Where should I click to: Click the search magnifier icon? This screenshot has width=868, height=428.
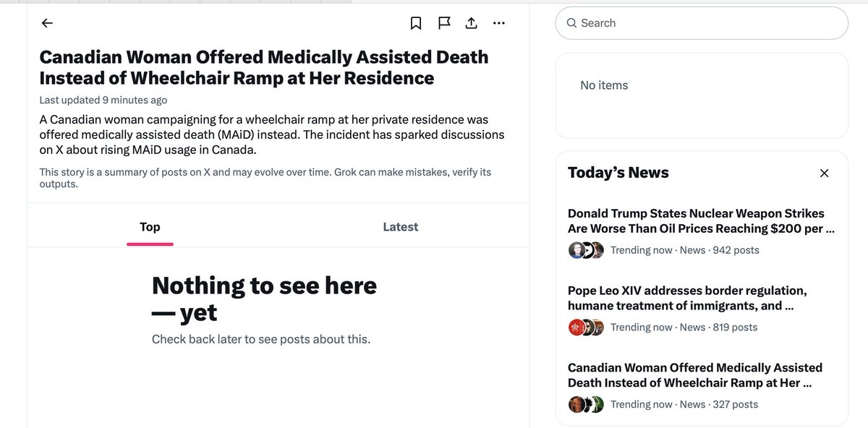click(x=571, y=23)
